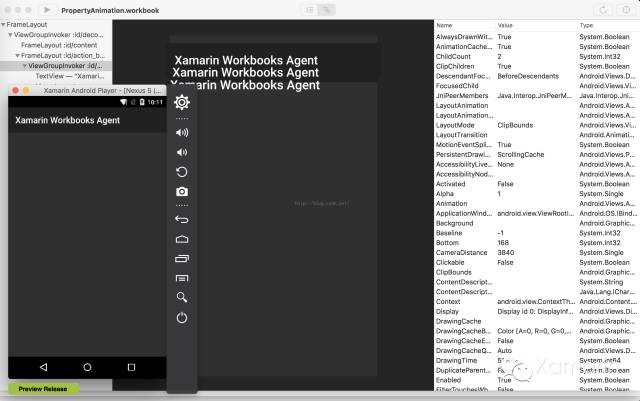Select the ClipChildren property row
The height and width of the screenshot is (401, 640).
(x=537, y=66)
